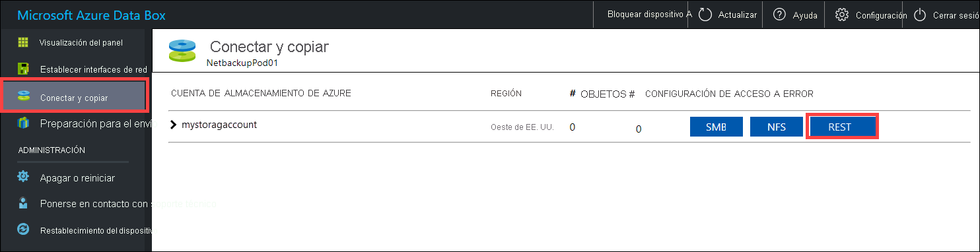Image resolution: width=980 pixels, height=252 pixels.
Task: Click the Establecer interfaces de red icon
Action: click(23, 69)
